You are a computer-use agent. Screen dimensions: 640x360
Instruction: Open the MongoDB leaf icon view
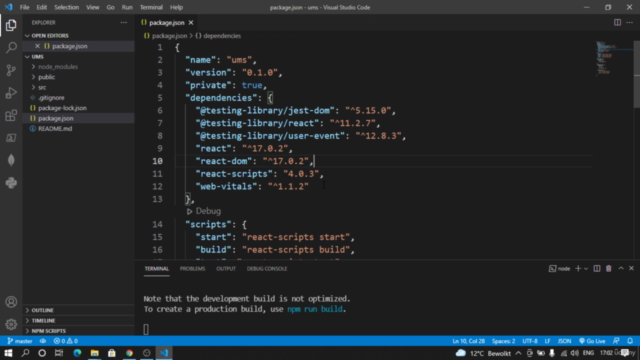coord(11,160)
